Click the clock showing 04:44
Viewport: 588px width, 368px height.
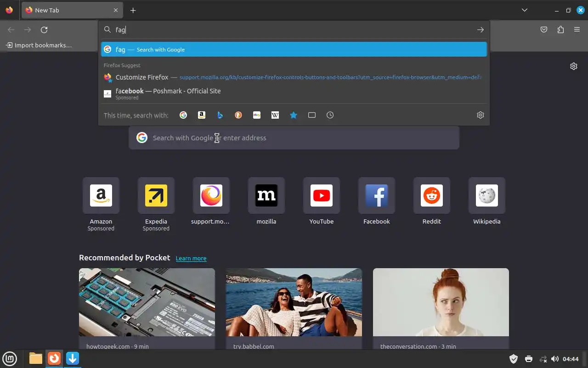571,359
